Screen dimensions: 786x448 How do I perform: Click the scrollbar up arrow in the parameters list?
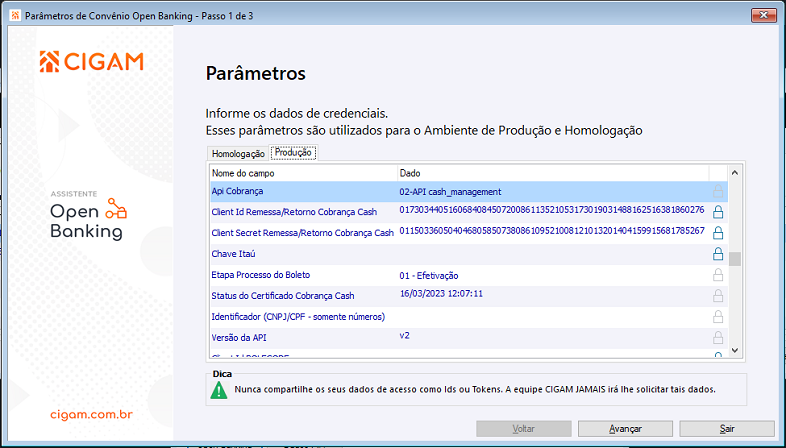[x=735, y=173]
